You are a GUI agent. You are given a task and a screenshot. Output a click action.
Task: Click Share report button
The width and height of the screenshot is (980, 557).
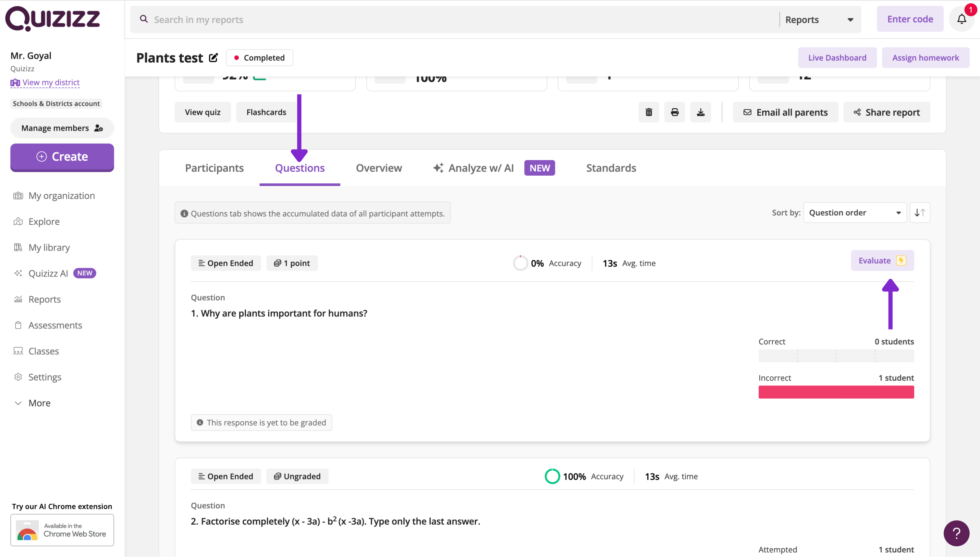tap(886, 112)
